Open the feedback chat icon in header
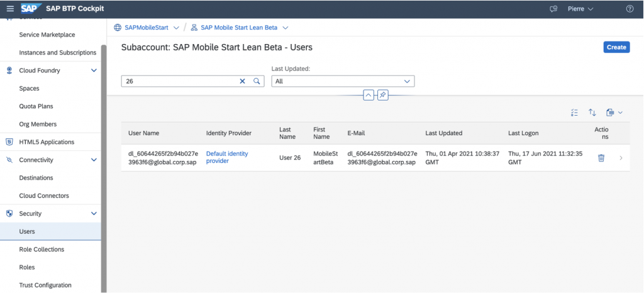Screen dimensions: 644x293 [x=553, y=9]
